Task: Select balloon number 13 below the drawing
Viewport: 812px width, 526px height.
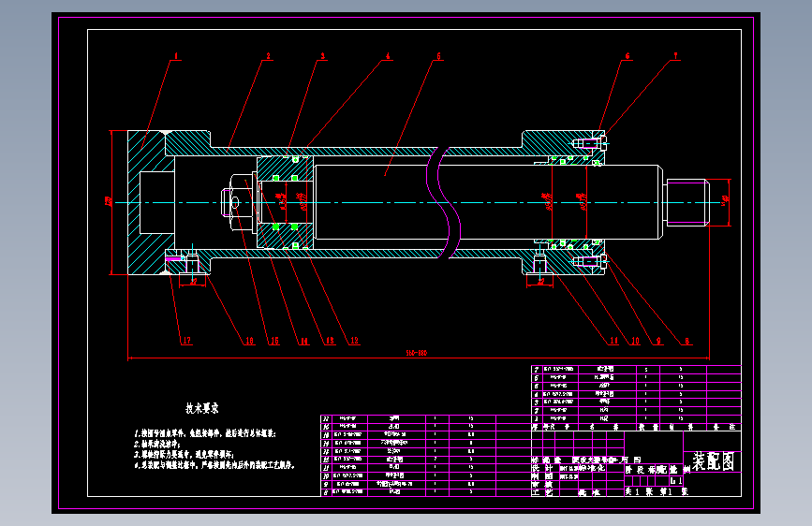Action: click(x=330, y=341)
